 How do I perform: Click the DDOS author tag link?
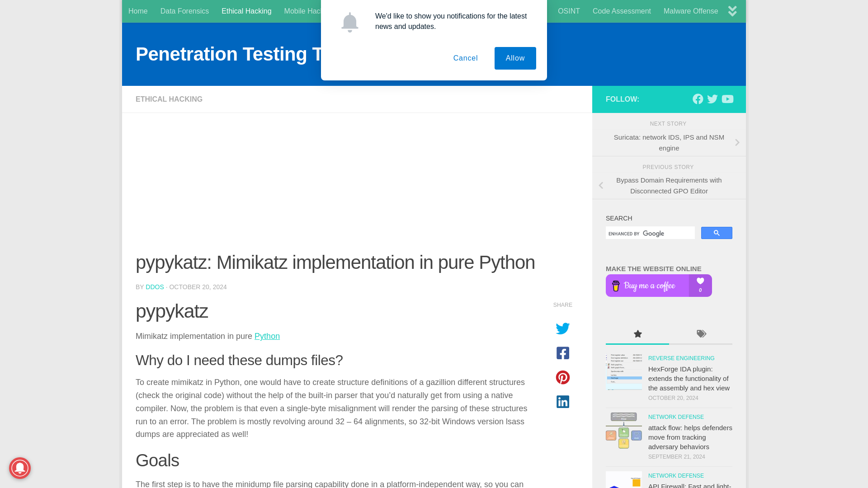[155, 286]
